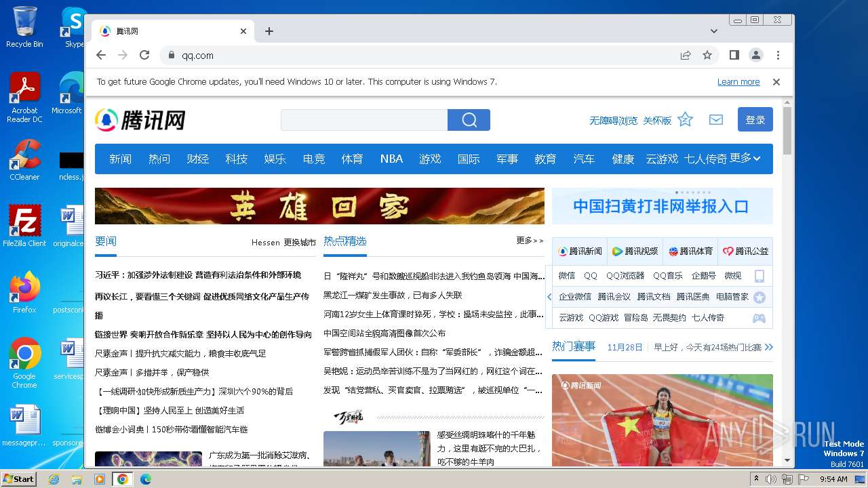Focus the Tencent search input field
The width and height of the screenshot is (868, 488).
364,120
